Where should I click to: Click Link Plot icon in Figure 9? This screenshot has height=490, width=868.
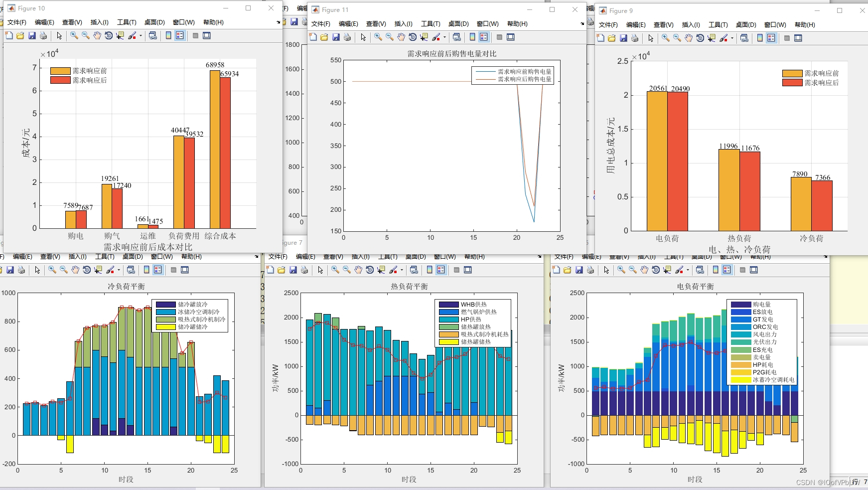pos(744,38)
